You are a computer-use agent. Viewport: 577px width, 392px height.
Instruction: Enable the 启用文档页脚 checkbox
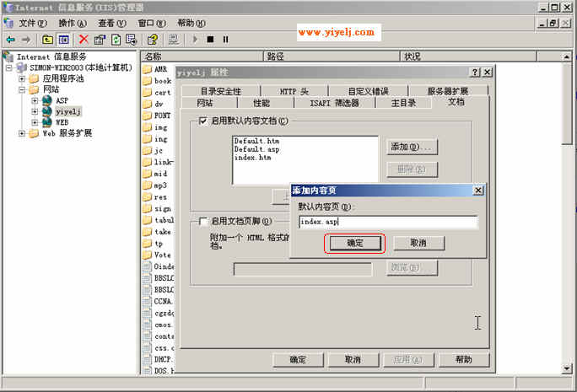pos(202,222)
